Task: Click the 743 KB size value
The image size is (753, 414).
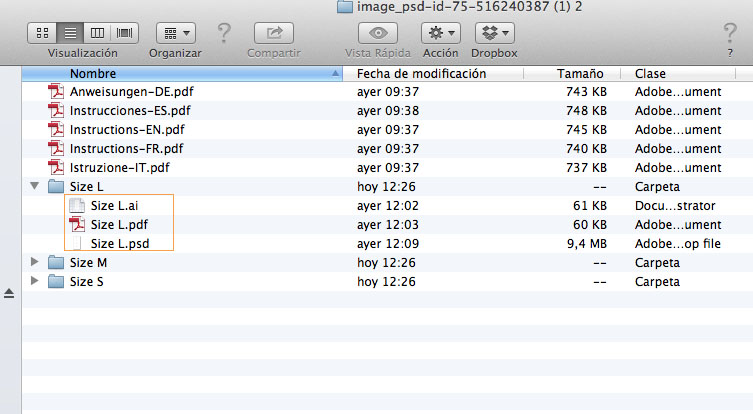Action: coord(586,92)
